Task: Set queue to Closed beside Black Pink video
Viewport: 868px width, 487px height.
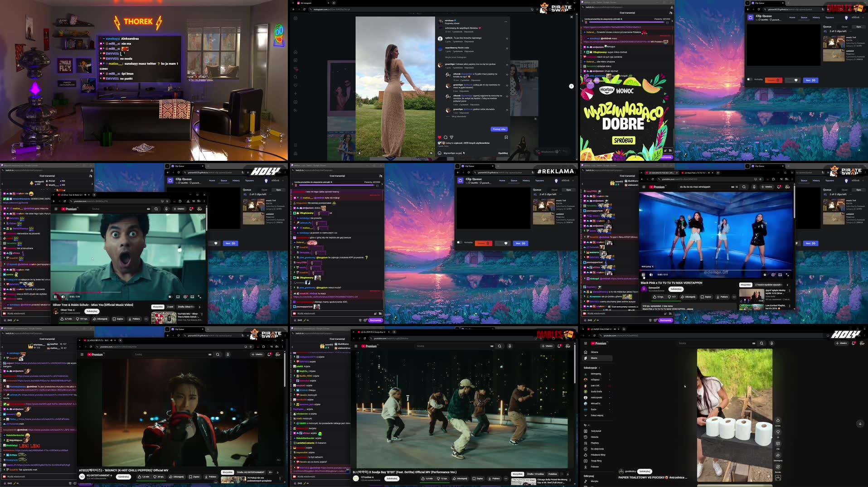Action: [844, 190]
